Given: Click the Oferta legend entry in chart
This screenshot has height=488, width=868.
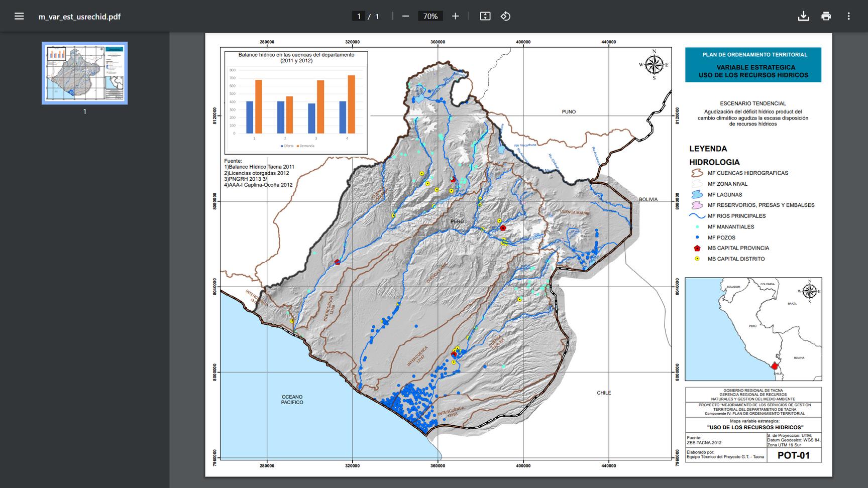Looking at the screenshot, I should coord(287,146).
